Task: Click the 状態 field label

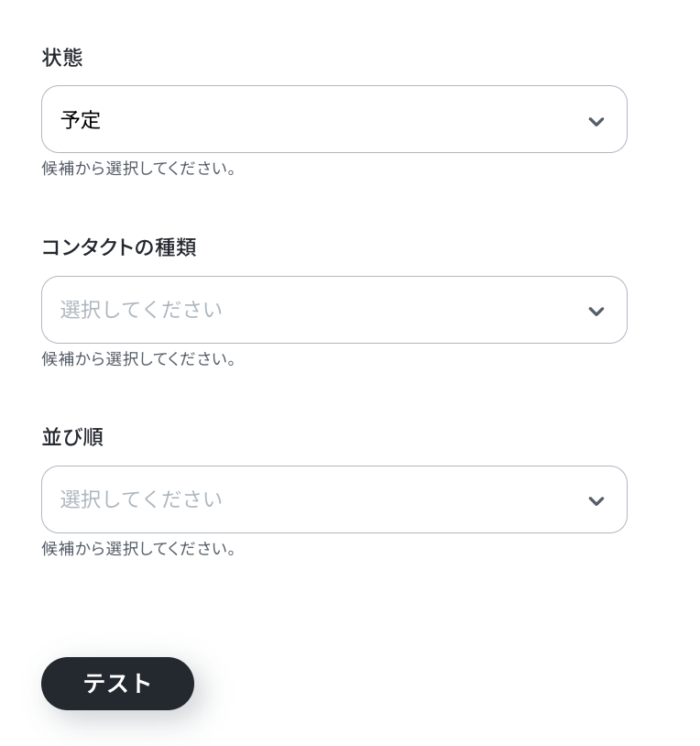Action: click(x=62, y=58)
